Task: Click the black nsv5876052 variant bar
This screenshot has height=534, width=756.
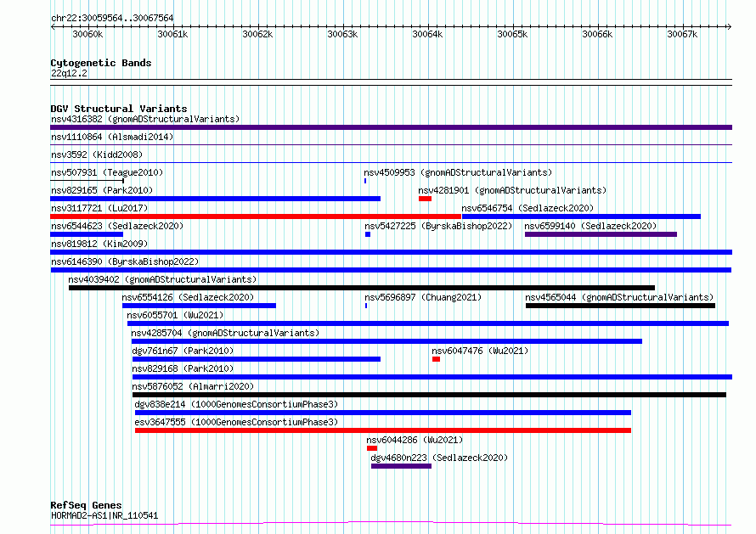Action: pos(429,395)
